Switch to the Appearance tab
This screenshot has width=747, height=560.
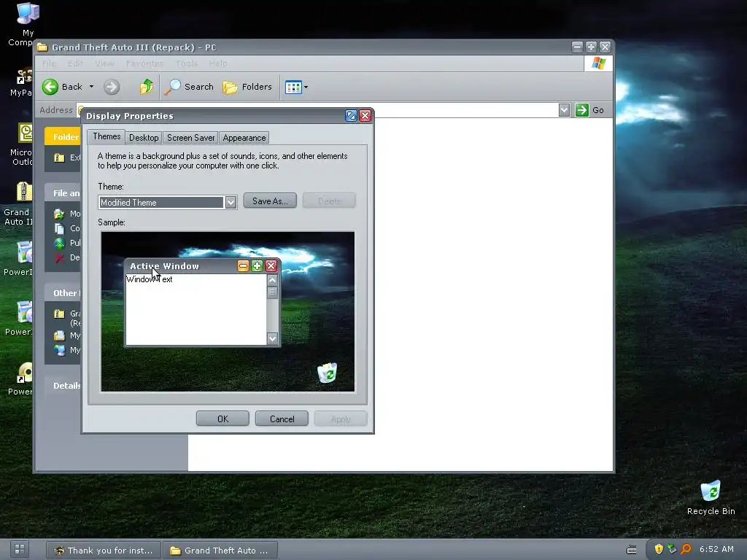(244, 138)
